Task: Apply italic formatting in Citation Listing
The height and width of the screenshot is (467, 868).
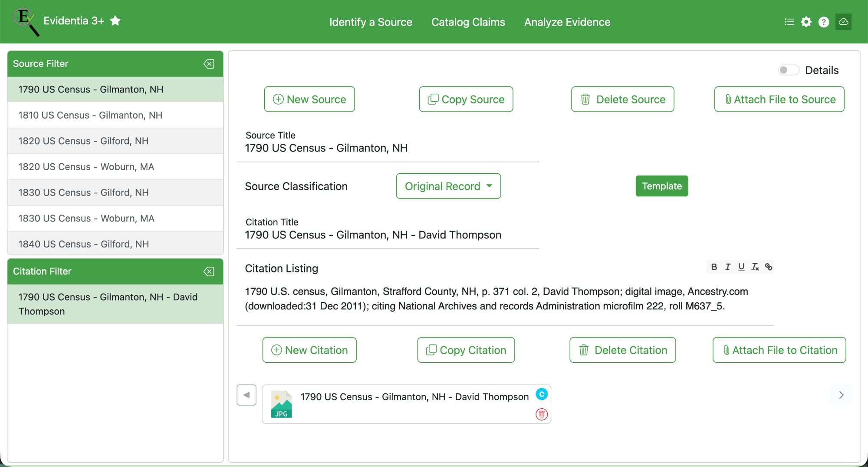Action: click(728, 267)
